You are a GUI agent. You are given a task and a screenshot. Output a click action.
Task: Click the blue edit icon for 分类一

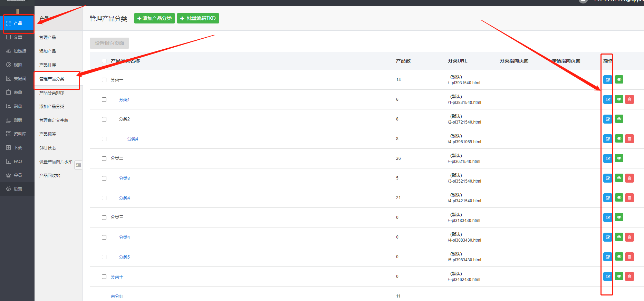607,80
